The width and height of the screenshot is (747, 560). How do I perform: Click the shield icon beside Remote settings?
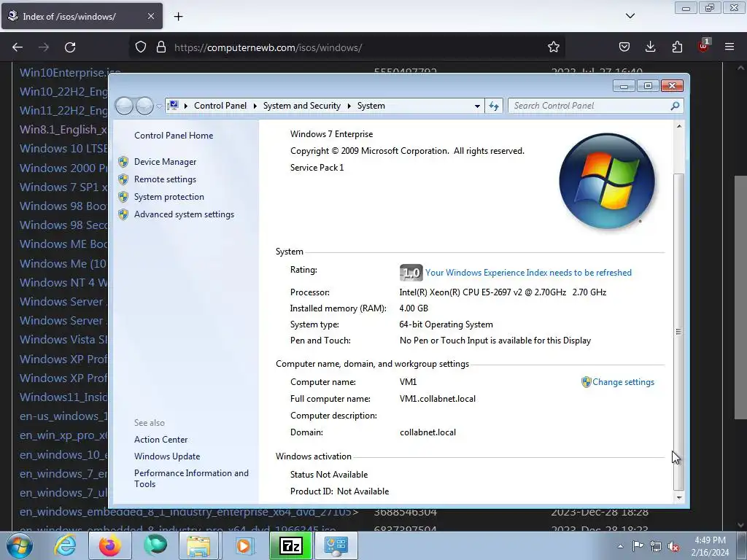[123, 179]
